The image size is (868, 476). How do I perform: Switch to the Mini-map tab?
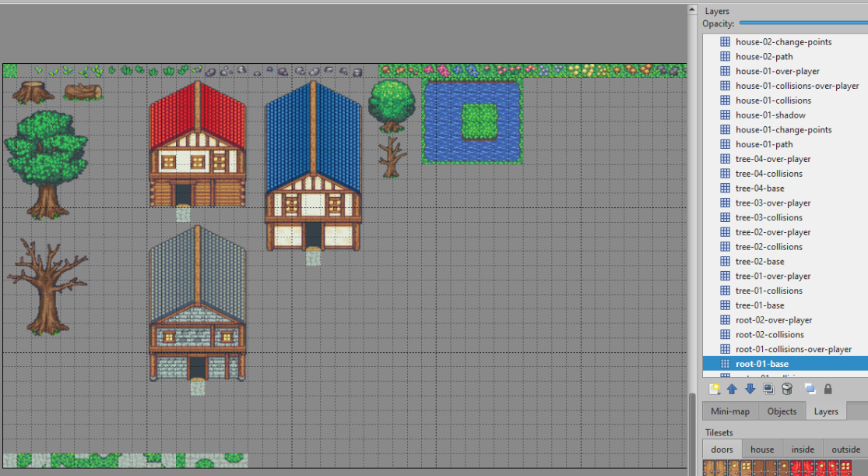pyautogui.click(x=730, y=411)
